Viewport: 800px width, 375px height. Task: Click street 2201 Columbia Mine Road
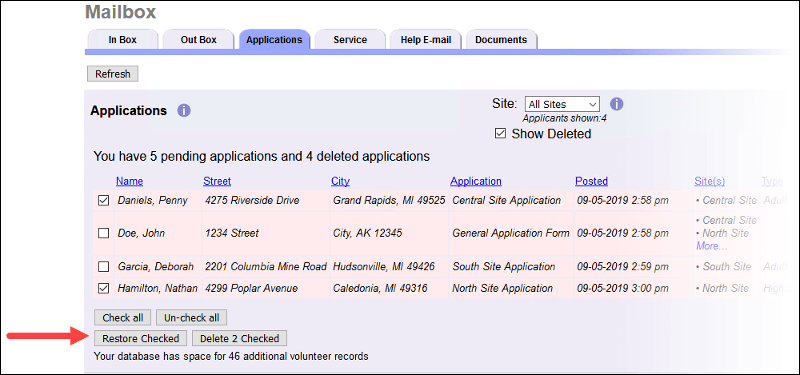click(265, 267)
